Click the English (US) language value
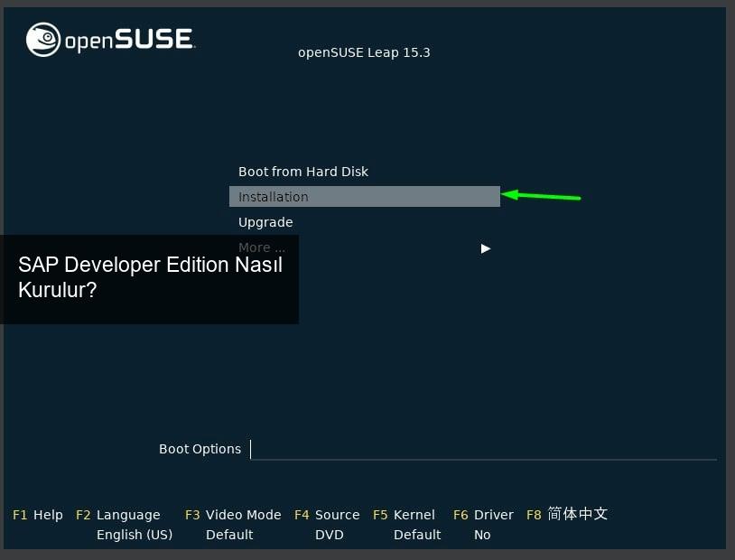735x560 pixels. (x=135, y=535)
